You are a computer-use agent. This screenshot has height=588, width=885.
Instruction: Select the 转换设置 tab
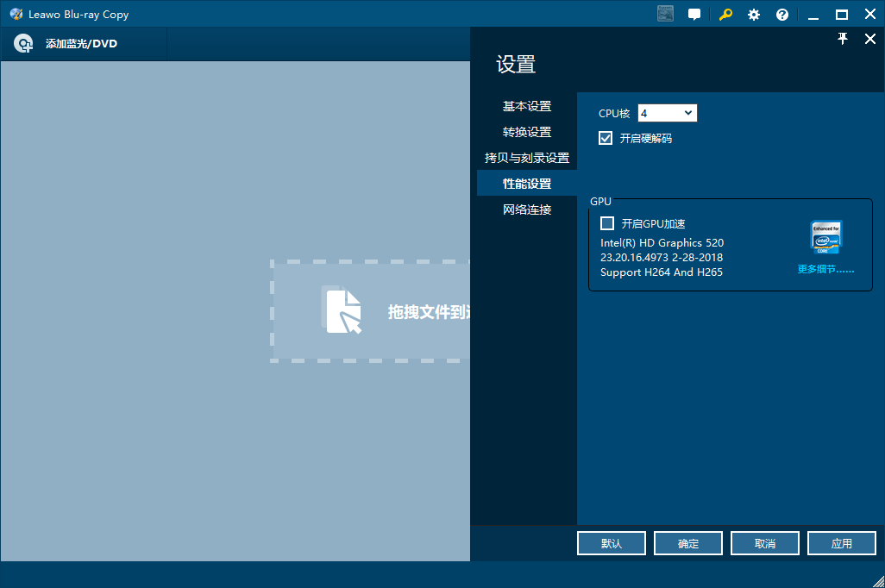tap(526, 132)
